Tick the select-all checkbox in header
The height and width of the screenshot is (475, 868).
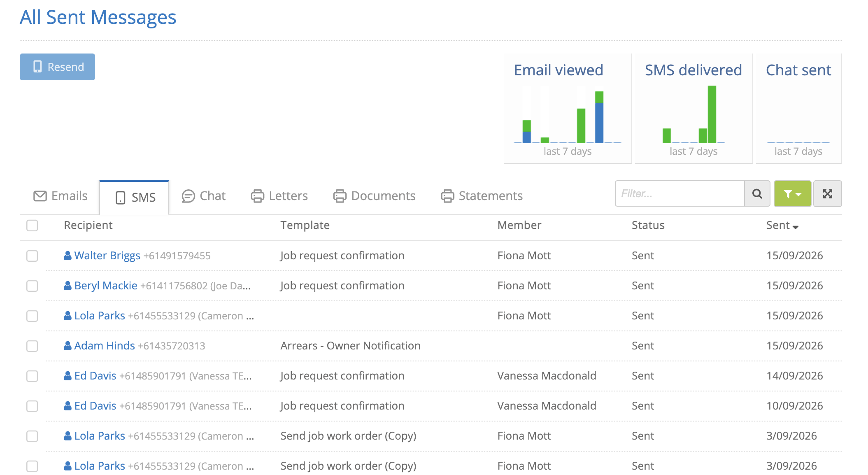point(32,226)
